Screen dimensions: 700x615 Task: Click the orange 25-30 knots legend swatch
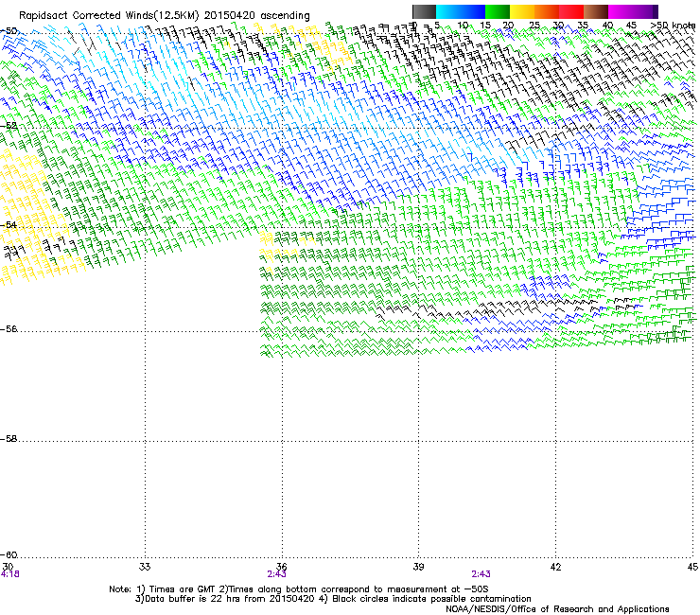[547, 11]
